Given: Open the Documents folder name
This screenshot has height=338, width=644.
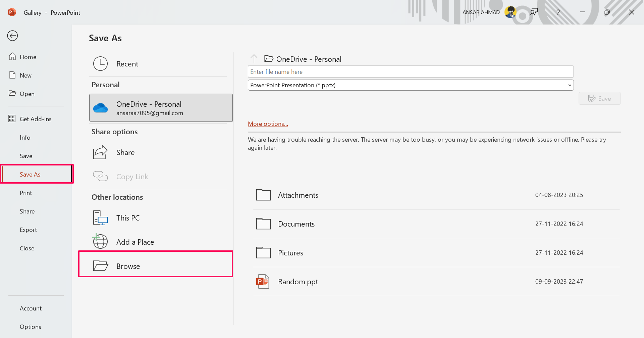Looking at the screenshot, I should point(296,224).
